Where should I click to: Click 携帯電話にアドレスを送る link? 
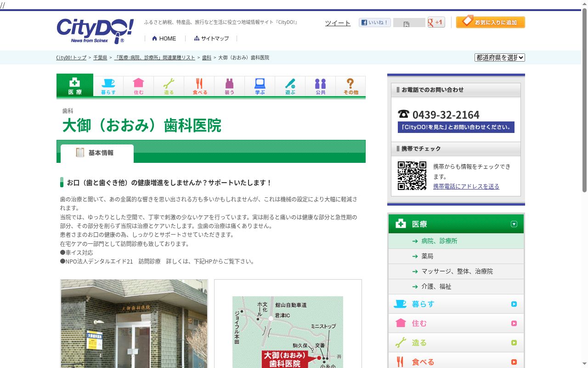(x=466, y=186)
